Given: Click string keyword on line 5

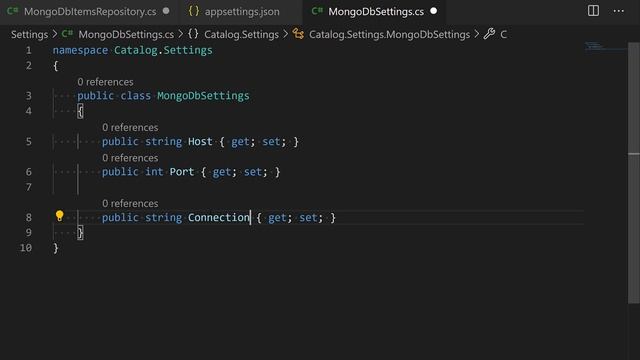Looking at the screenshot, I should pos(164,142).
